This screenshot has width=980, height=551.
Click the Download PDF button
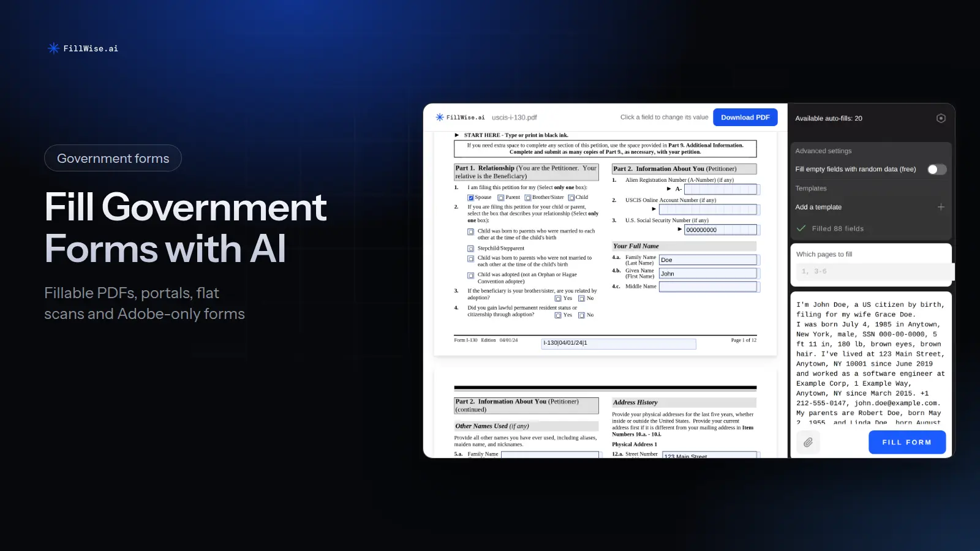point(745,118)
